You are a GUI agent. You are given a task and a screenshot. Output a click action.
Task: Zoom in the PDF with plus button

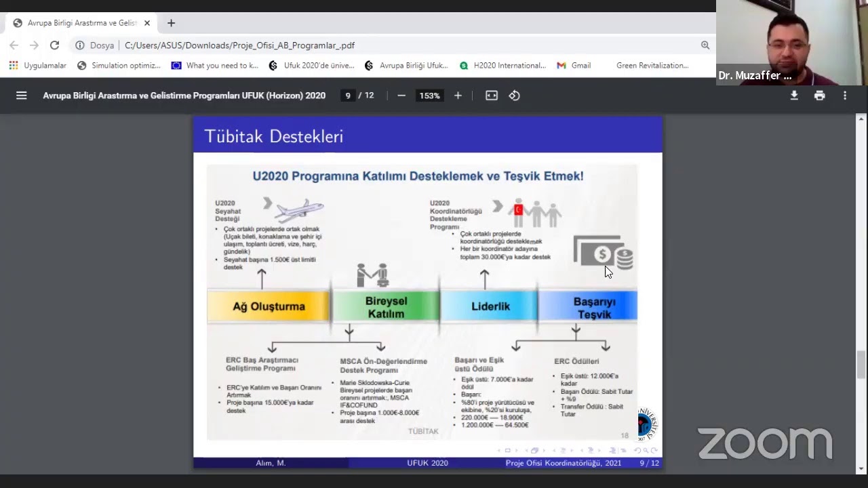coord(458,96)
